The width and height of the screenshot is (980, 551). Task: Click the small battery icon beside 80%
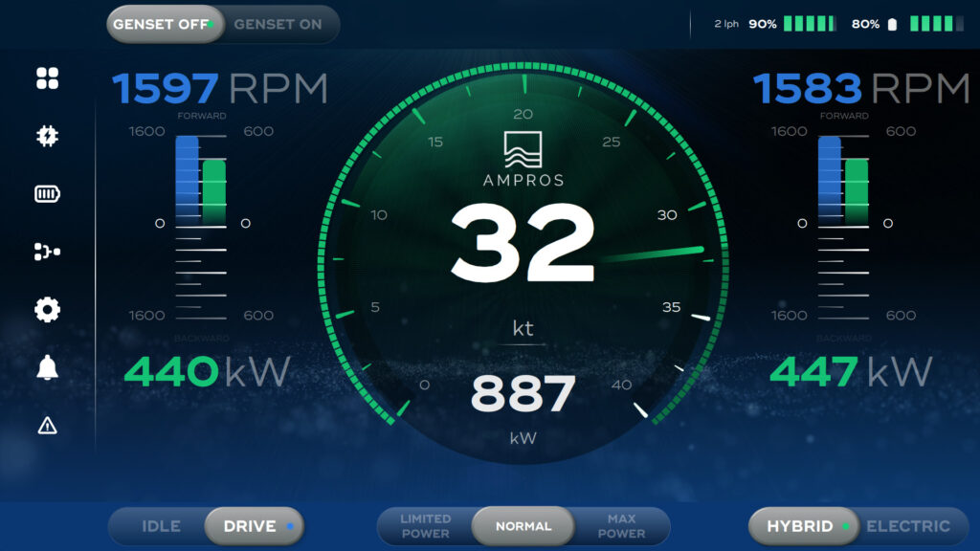893,24
